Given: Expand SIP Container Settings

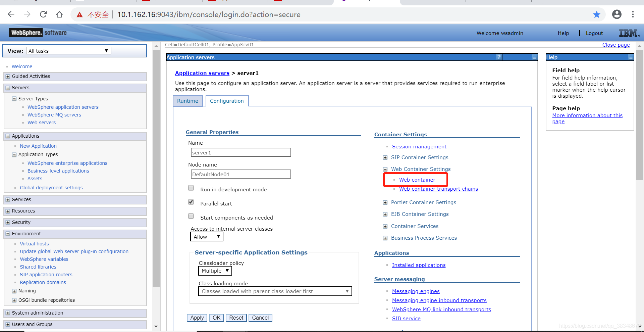Looking at the screenshot, I should coord(385,157).
